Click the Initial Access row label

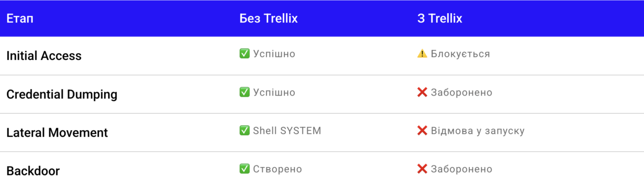(44, 56)
